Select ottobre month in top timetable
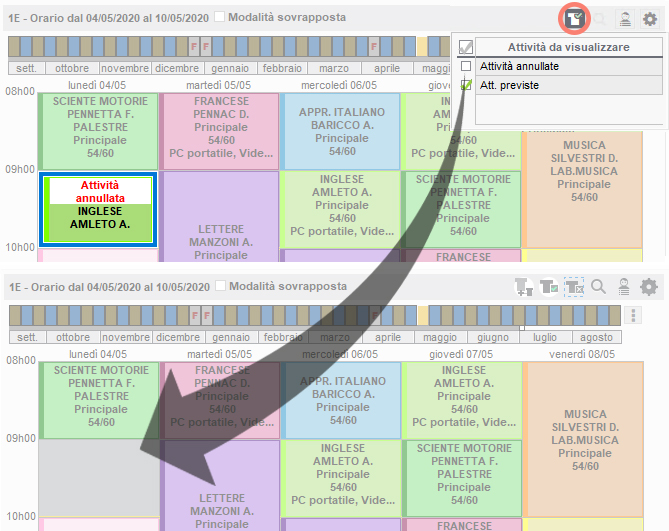 (72, 68)
